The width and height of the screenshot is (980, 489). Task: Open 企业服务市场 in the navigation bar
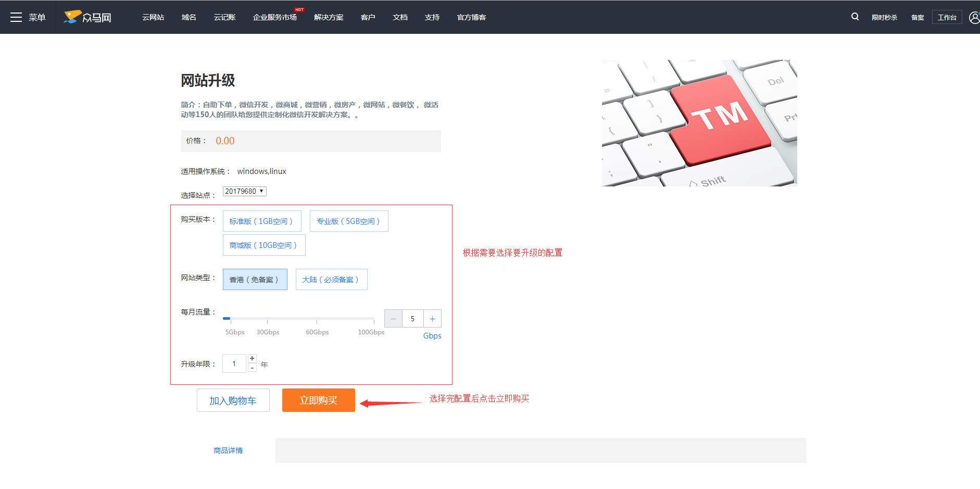pyautogui.click(x=274, y=17)
